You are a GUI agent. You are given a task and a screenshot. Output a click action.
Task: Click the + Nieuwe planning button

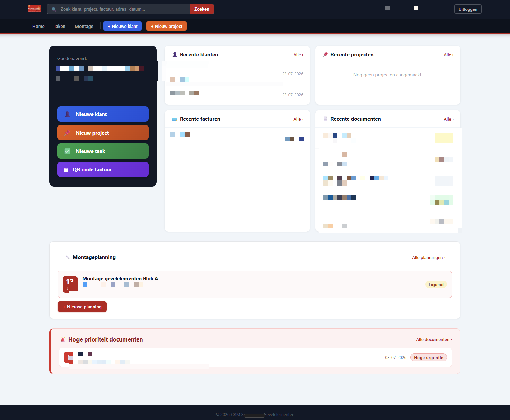82,307
